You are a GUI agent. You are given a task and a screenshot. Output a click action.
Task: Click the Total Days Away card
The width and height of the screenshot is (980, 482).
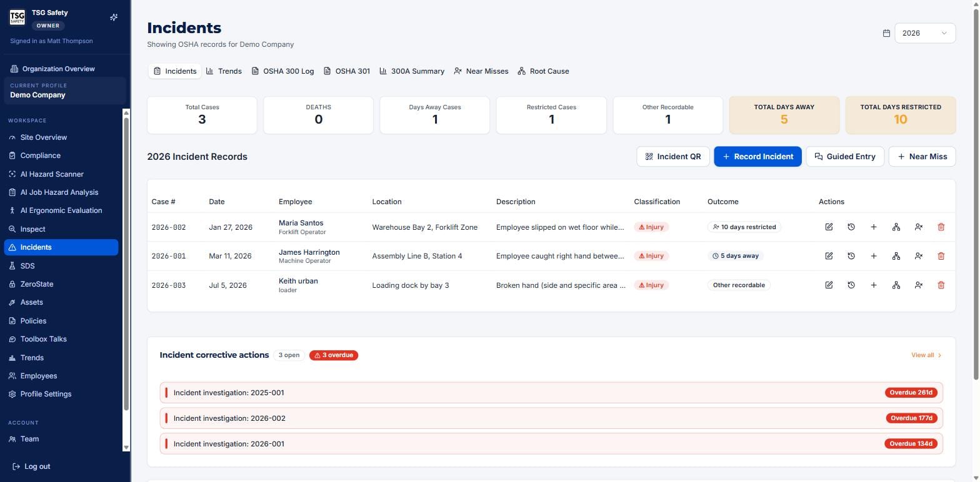[784, 115]
